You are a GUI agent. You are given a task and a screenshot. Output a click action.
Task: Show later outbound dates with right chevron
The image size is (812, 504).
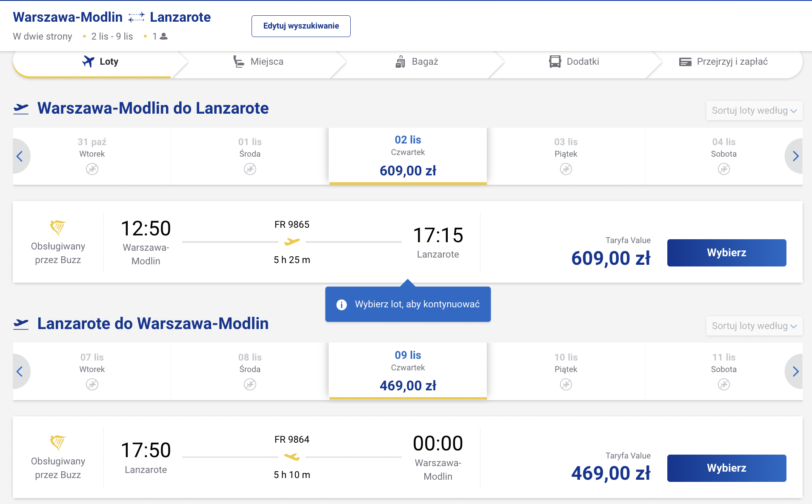pyautogui.click(x=795, y=156)
